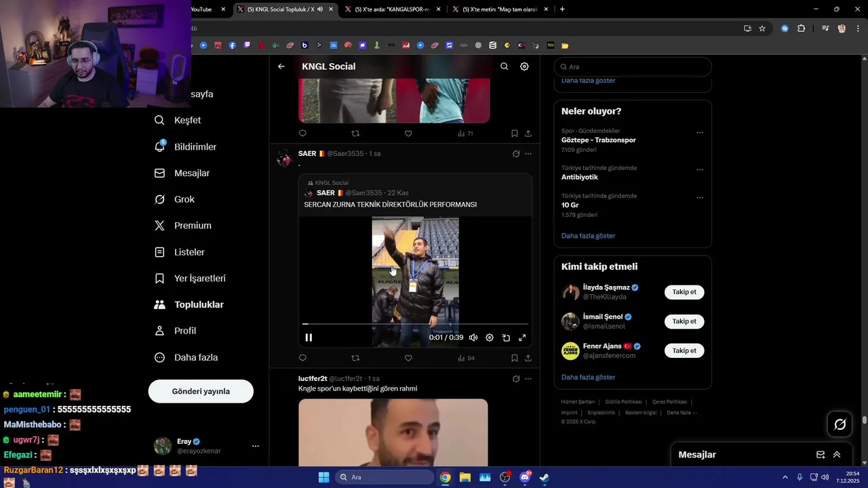This screenshot has width=868, height=488.
Task: Click Daha fazla göster under trends
Action: point(588,236)
